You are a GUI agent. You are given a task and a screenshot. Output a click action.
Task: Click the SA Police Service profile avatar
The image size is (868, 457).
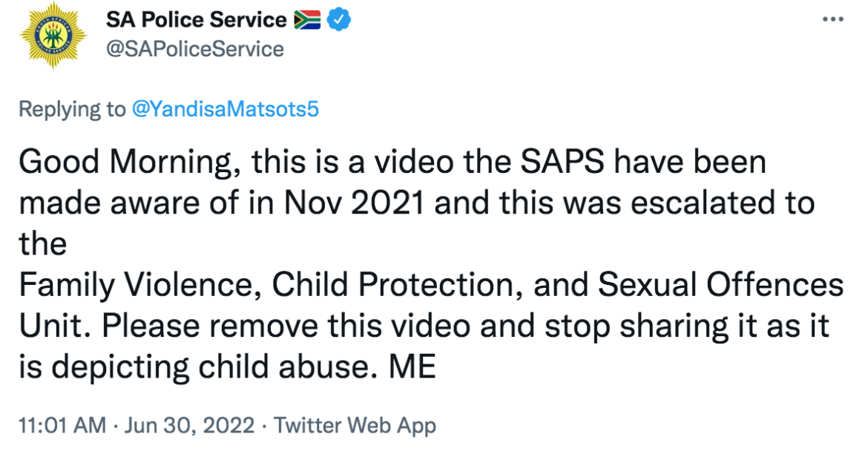(53, 36)
